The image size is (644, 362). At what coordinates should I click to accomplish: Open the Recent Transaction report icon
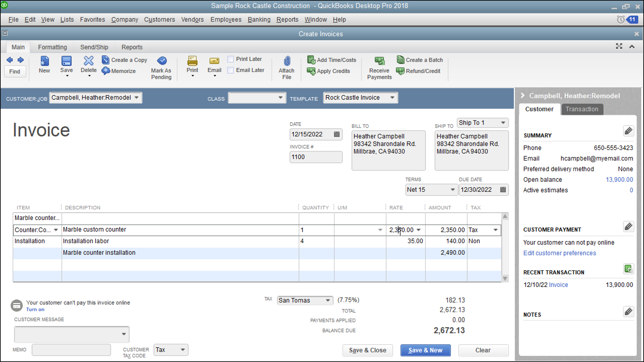(628, 269)
